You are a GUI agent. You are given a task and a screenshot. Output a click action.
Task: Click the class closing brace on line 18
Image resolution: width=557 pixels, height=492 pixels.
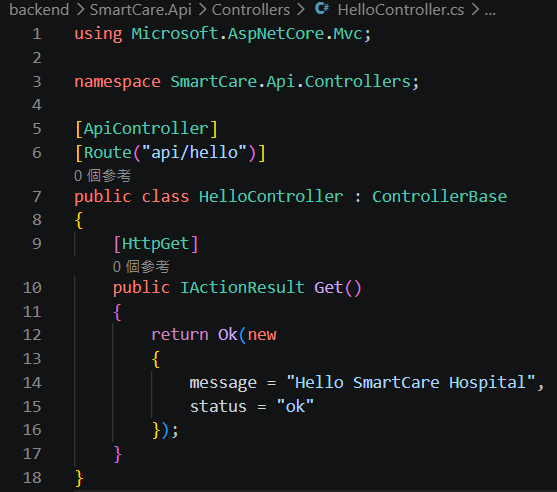[79, 478]
